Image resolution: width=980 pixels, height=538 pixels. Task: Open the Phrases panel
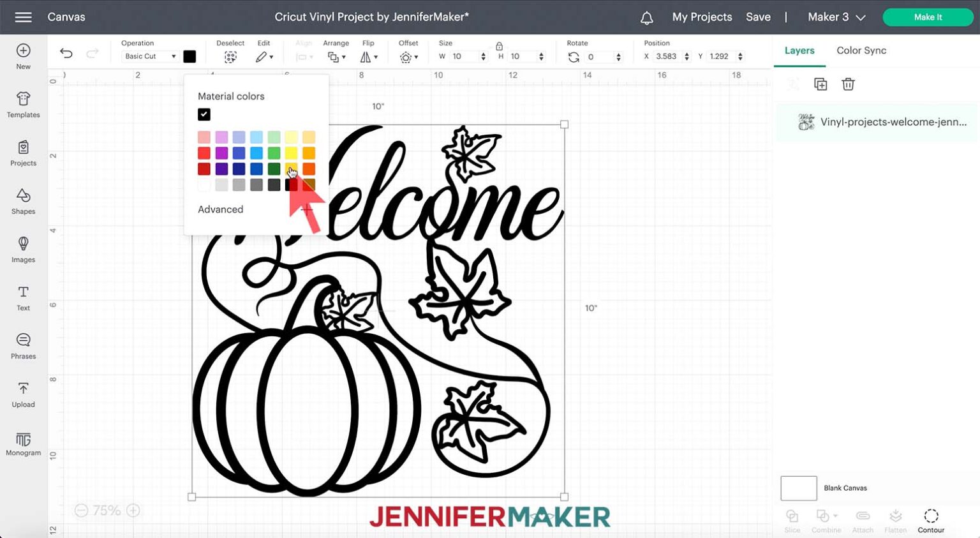tap(24, 346)
